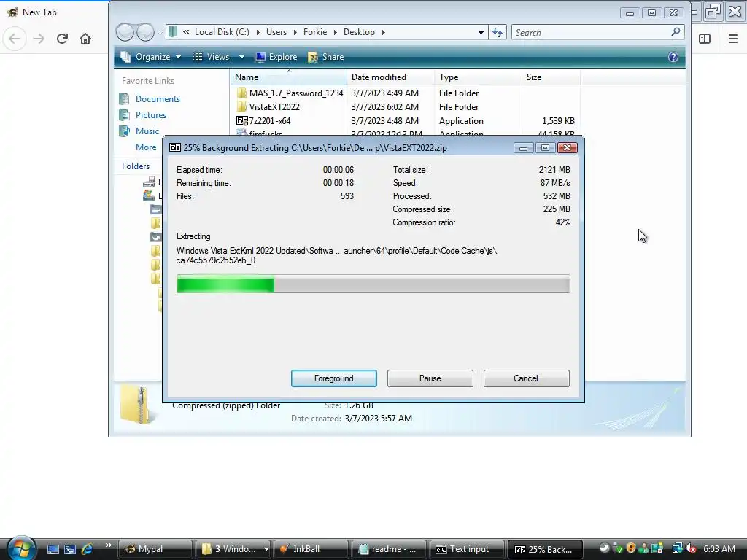Switch to Mypal taskbar button

(x=155, y=549)
